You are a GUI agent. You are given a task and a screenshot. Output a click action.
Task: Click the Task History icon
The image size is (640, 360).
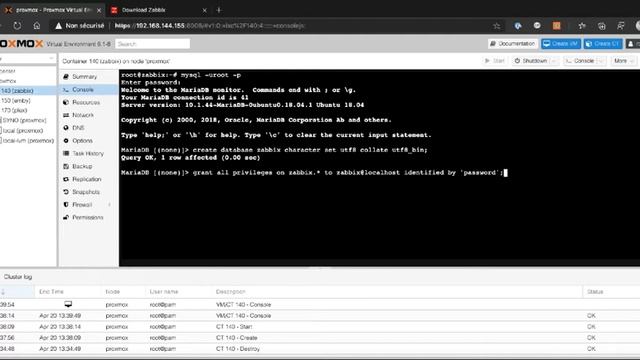pos(66,153)
